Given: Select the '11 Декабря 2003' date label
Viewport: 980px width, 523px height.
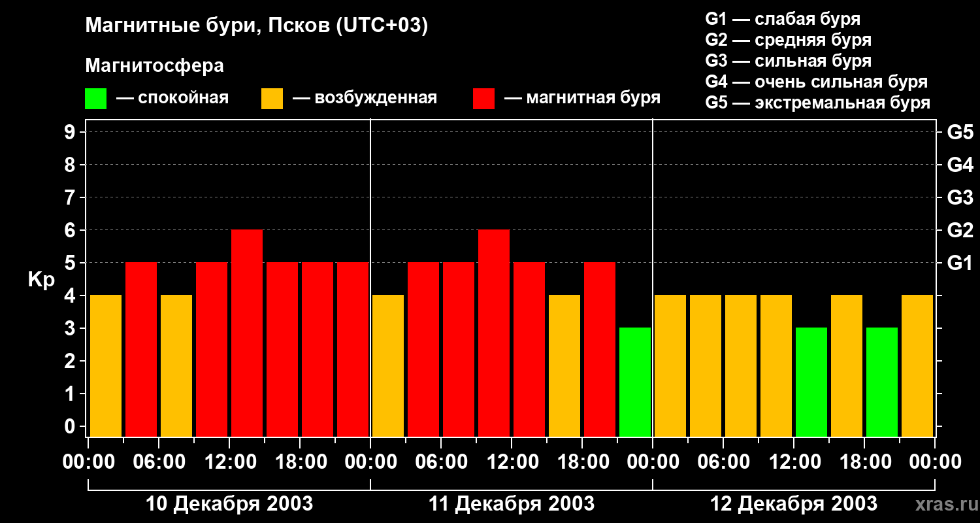Looking at the screenshot, I should 511,504.
